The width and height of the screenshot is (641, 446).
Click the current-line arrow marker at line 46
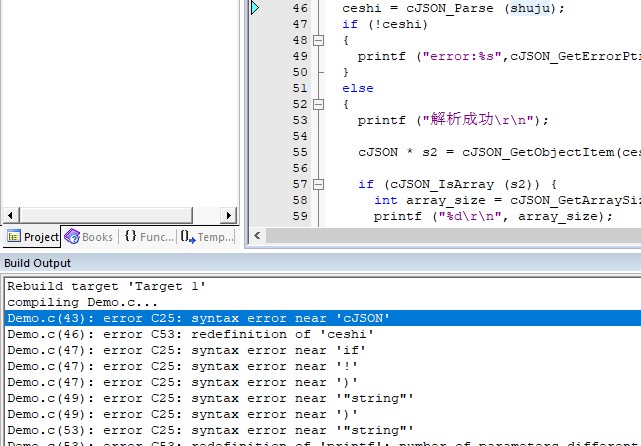coord(255,8)
